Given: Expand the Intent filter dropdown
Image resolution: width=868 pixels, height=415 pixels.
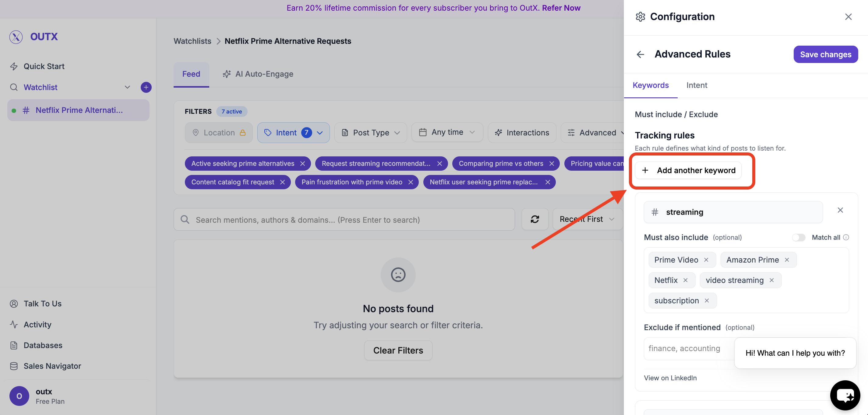Looking at the screenshot, I should pyautogui.click(x=293, y=133).
